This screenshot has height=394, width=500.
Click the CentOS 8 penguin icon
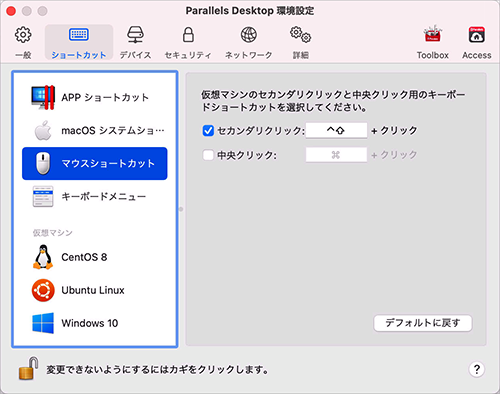click(43, 257)
